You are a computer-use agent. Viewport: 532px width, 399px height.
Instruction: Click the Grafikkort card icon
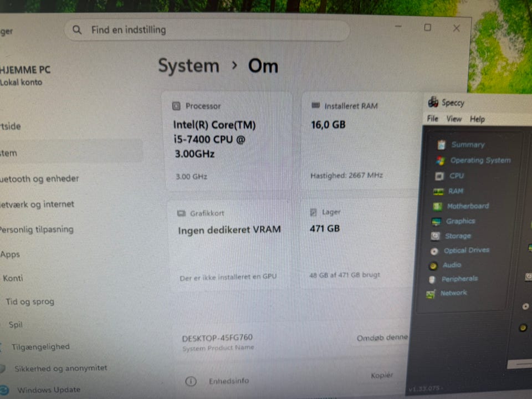(x=182, y=213)
